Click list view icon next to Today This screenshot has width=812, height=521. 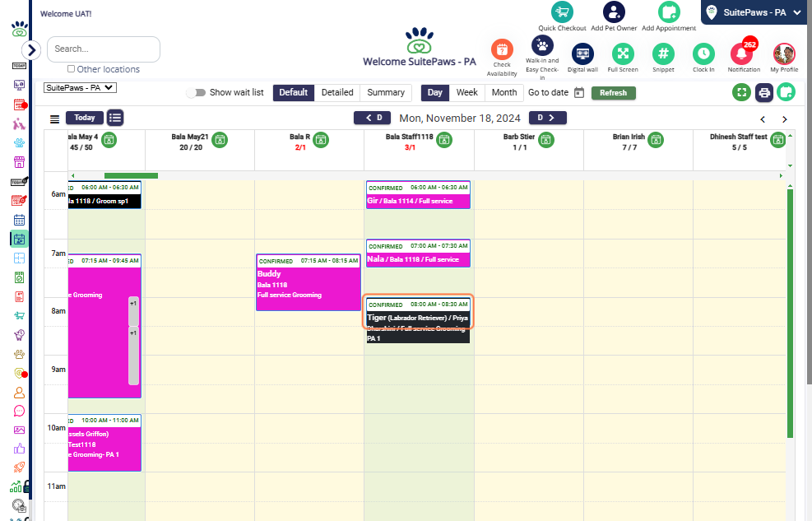[115, 118]
